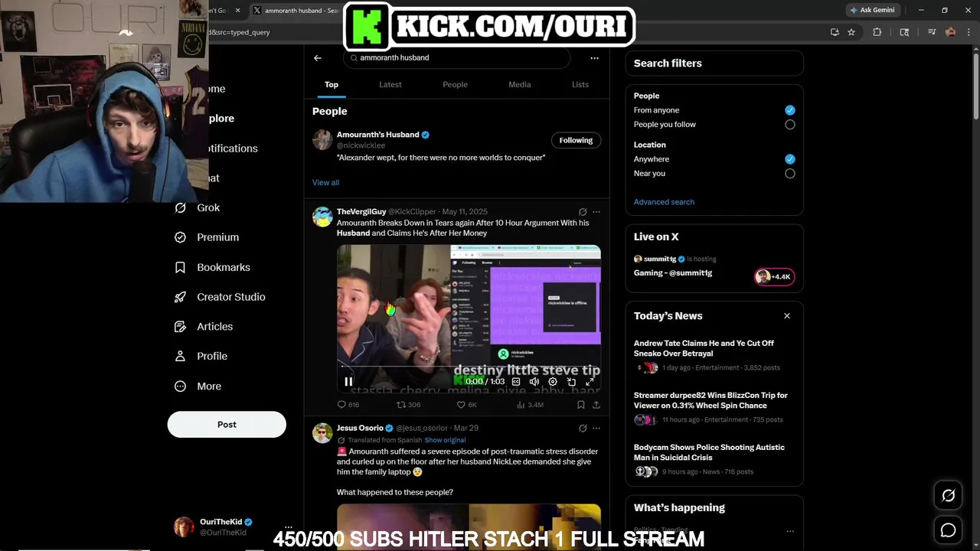Select 'People you follow' radio
This screenshot has height=551, width=980.
click(x=789, y=125)
